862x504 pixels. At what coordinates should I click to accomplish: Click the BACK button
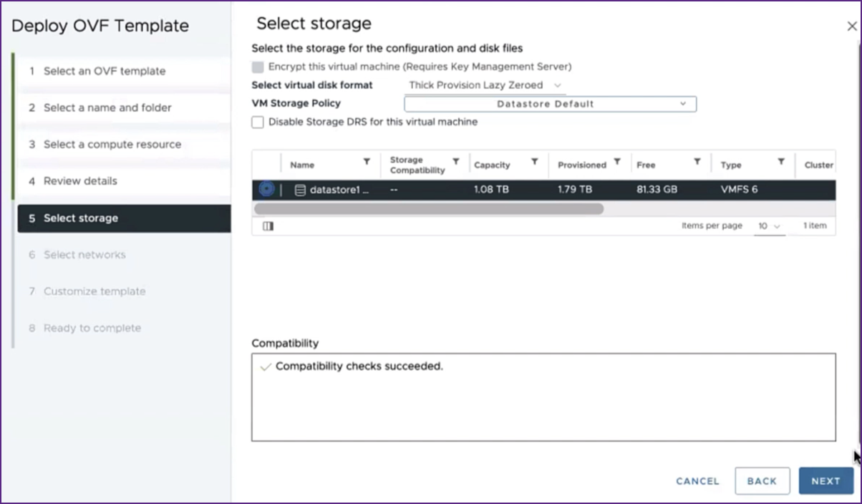tap(762, 481)
